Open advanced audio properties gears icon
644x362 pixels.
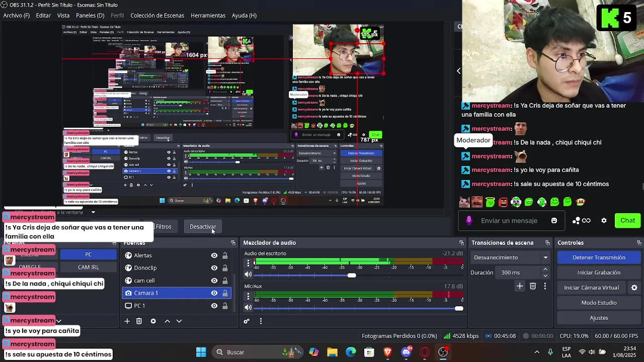tap(247, 321)
